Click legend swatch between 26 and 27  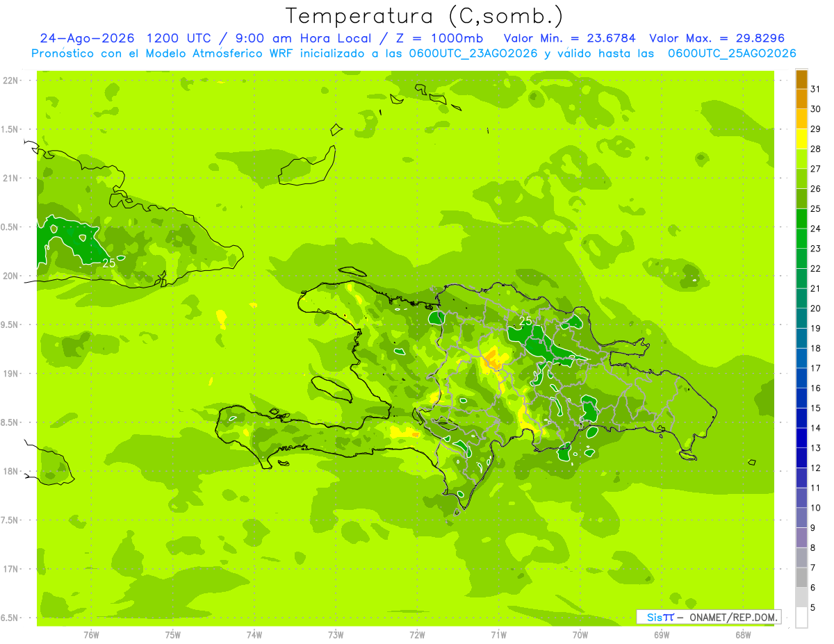pyautogui.click(x=801, y=179)
